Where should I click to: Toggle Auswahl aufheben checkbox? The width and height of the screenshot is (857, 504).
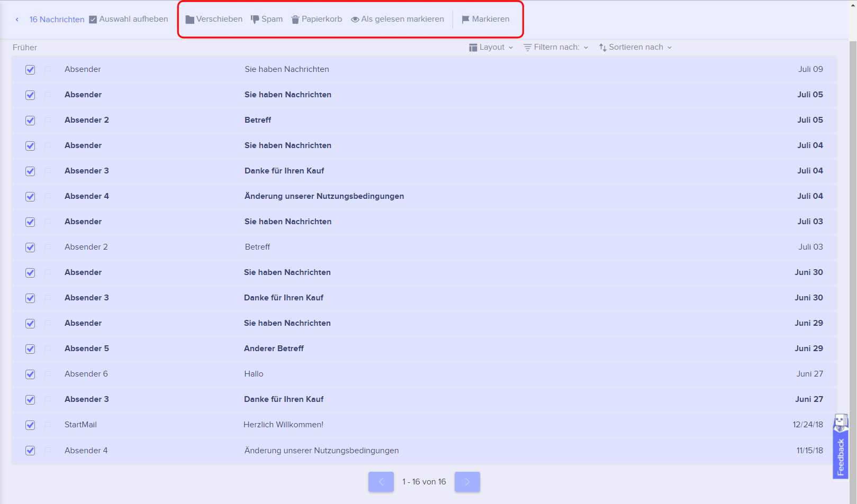[x=93, y=20]
